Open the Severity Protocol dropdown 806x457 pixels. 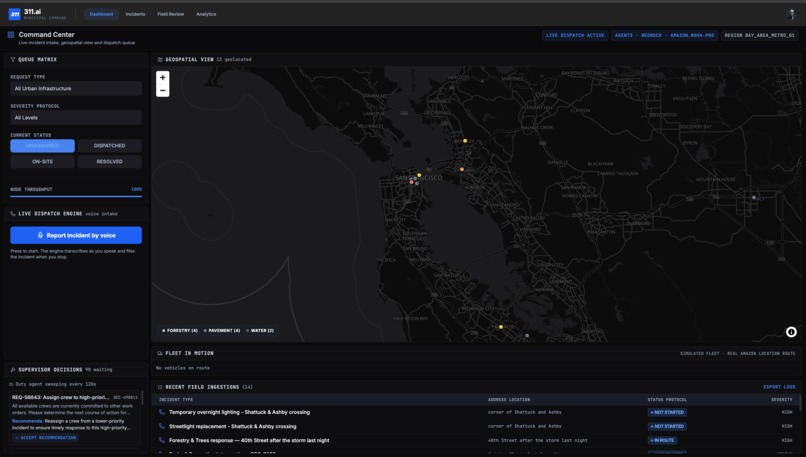76,118
